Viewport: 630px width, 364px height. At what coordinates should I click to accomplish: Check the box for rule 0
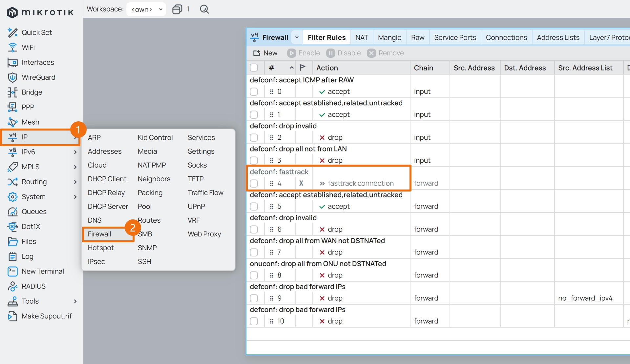point(254,91)
